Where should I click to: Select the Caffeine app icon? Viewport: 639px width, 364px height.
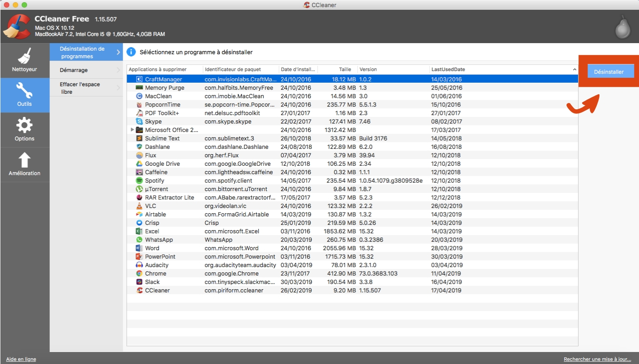click(139, 172)
